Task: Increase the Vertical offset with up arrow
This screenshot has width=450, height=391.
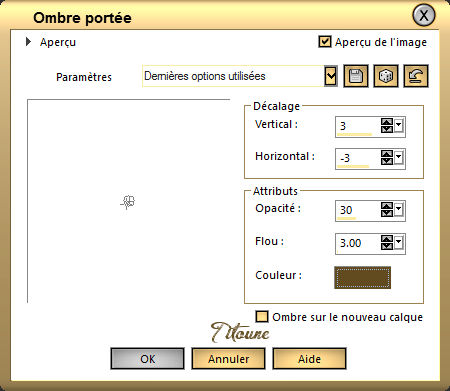Action: click(x=387, y=122)
